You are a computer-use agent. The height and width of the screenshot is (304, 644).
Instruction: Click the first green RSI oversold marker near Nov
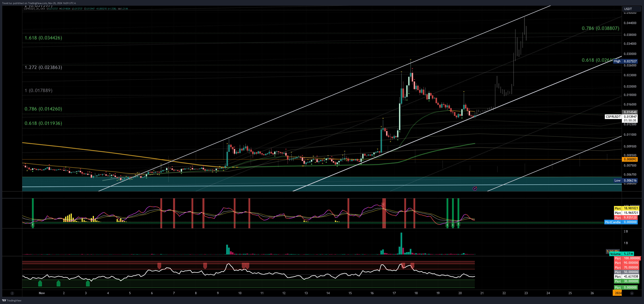[x=40, y=283]
